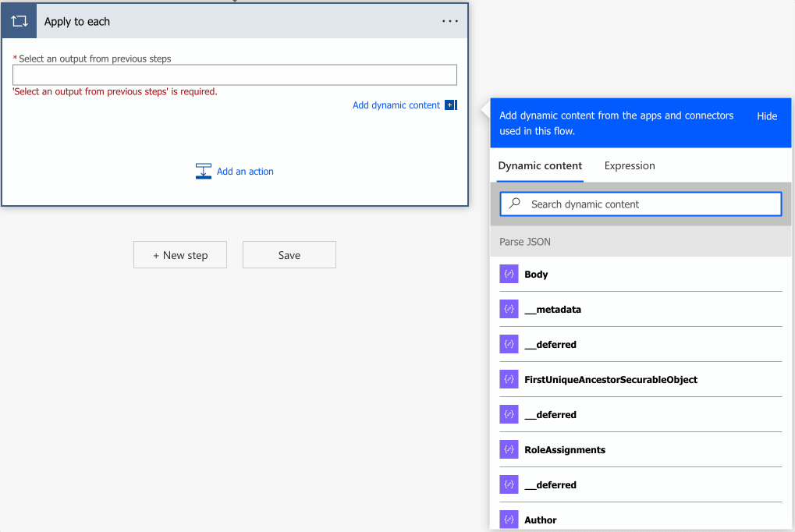This screenshot has width=795, height=532.
Task: Click the search magnifier icon
Action: point(514,204)
